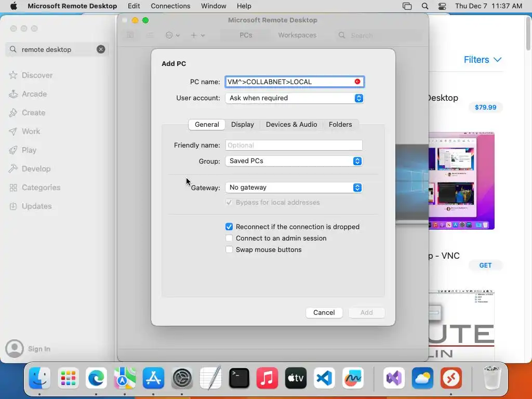Open the Gateway dropdown showing No gateway
Image resolution: width=532 pixels, height=399 pixels.
tap(294, 188)
